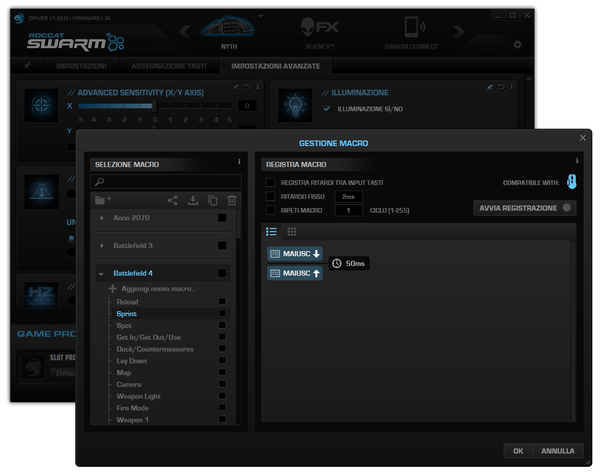
Task: Open the Impostazioni tab
Action: [x=81, y=66]
